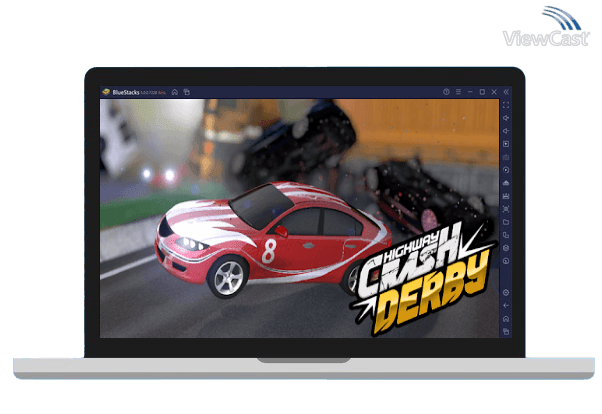Open the recent apps icon in the title bar
Image resolution: width=602 pixels, height=414 pixels.
187,92
